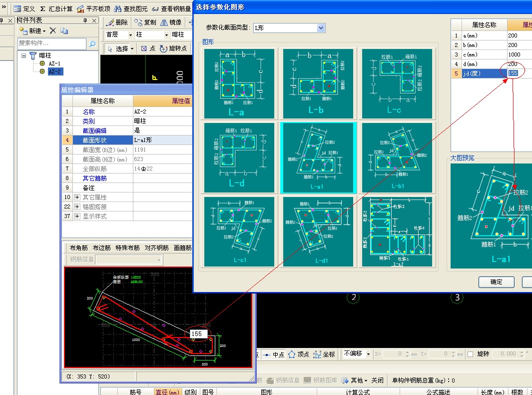Click the c(mm) value cell 1000
The width and height of the screenshot is (532, 395).
[519, 54]
